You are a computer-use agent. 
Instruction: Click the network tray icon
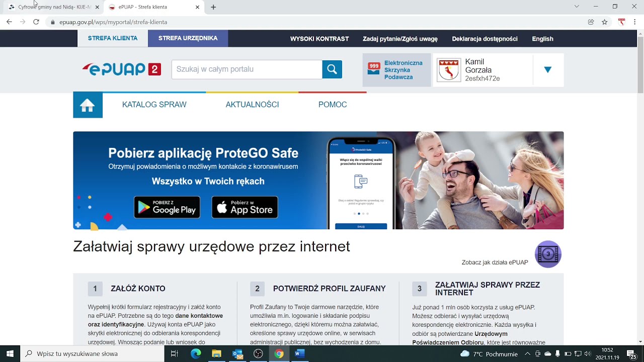point(578,354)
